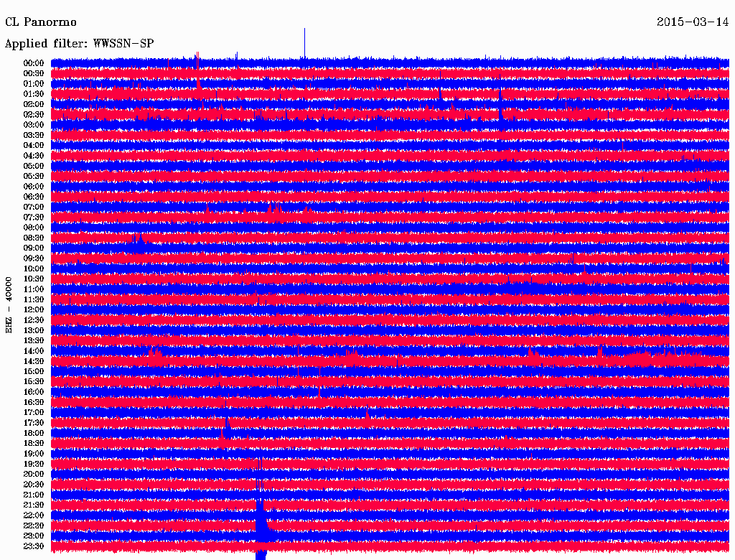The image size is (735, 560).
Task: Select the 18:00 time label
Action: 34,433
